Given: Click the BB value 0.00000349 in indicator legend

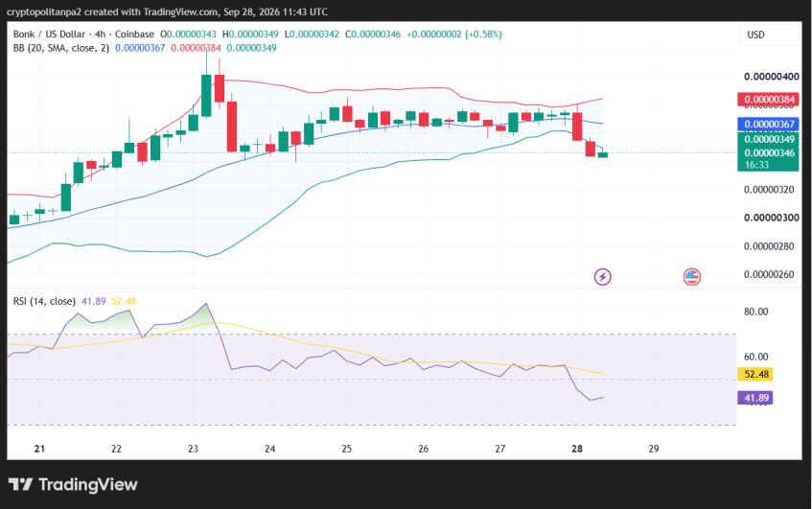Looking at the screenshot, I should [252, 48].
